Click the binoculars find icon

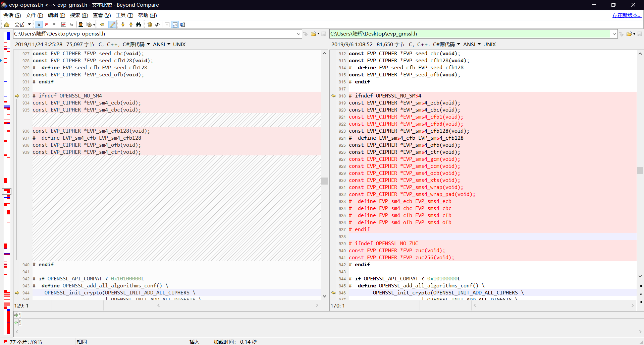(138, 24)
